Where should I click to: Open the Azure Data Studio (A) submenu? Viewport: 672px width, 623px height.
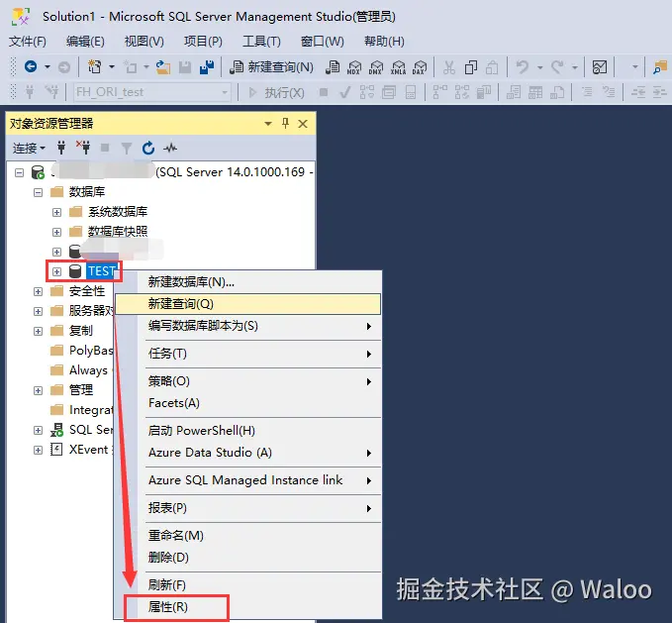[248, 453]
